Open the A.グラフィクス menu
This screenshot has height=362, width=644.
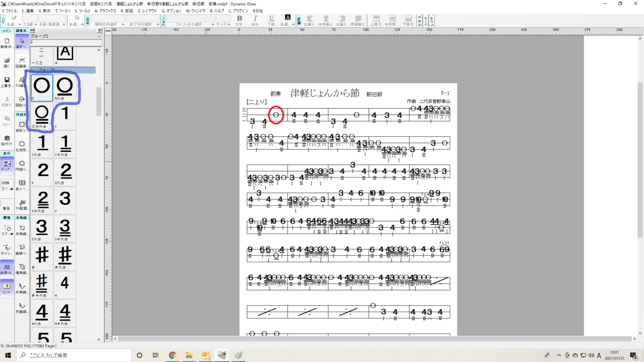coord(105,11)
